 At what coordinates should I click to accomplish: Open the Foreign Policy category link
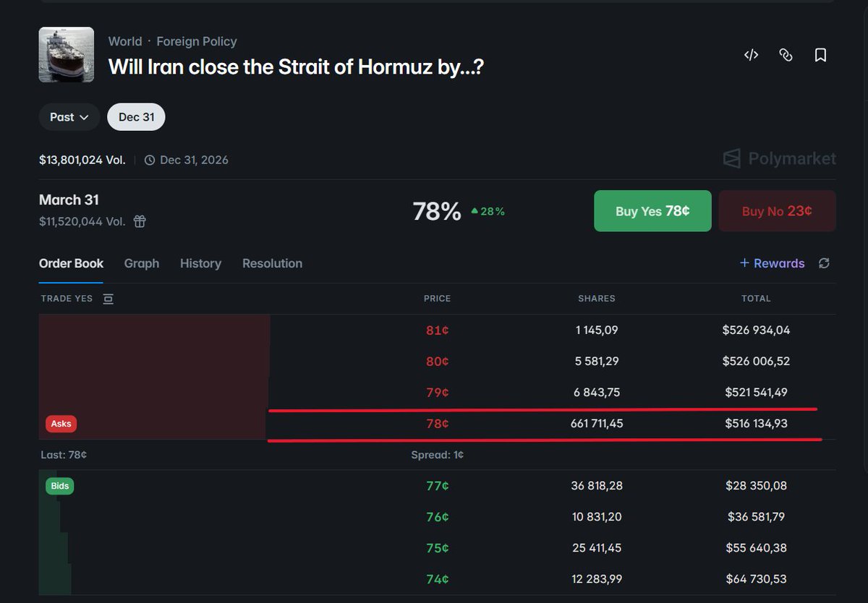click(197, 41)
